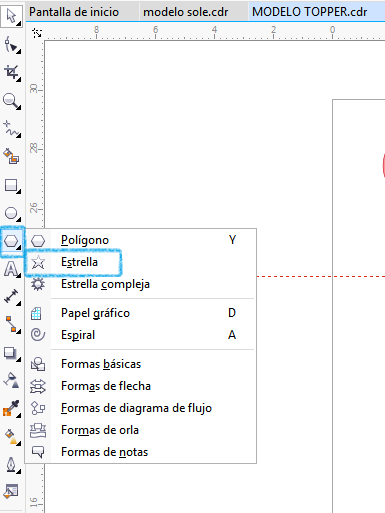
Task: Select the Ellipse tool
Action: (x=12, y=213)
